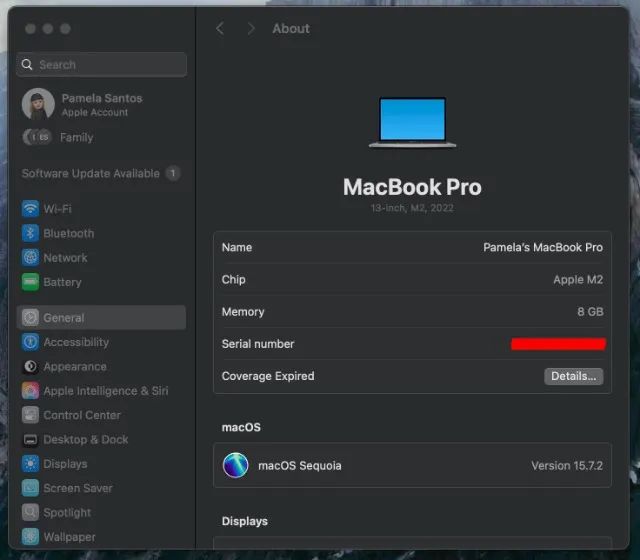
Task: Click the Displays sun icon
Action: tap(30, 464)
